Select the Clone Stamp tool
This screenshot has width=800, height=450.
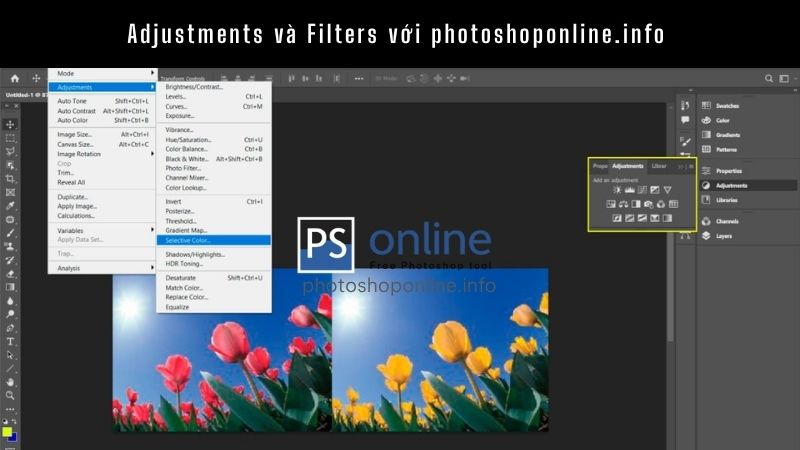[10, 246]
